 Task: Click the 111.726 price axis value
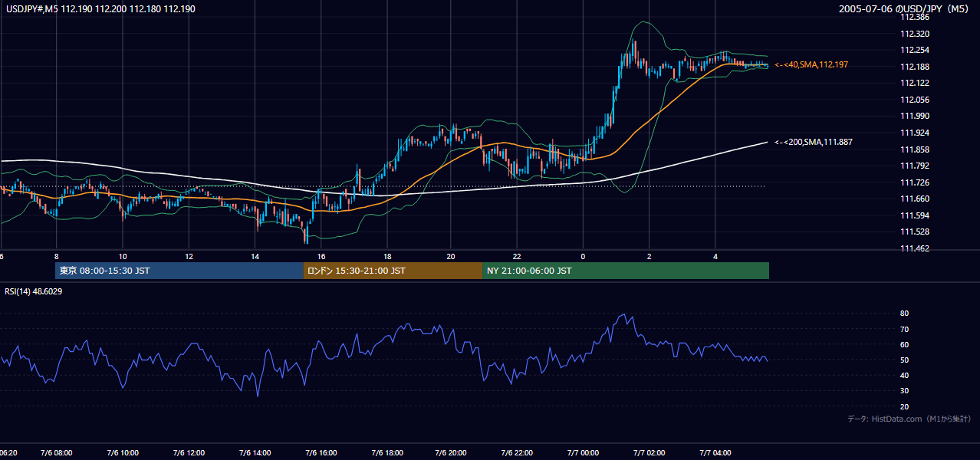[916, 182]
